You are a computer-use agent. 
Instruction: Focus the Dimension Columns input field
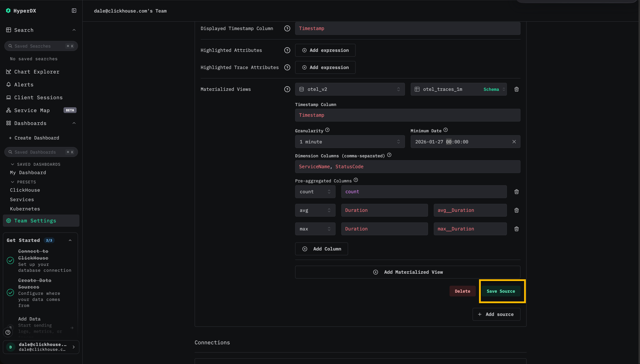click(408, 166)
